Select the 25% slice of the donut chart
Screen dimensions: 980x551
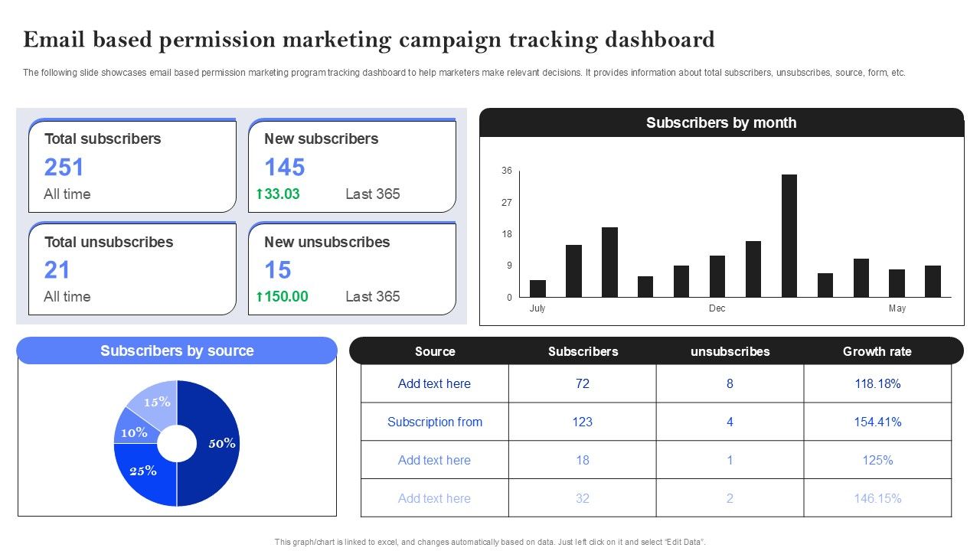point(145,474)
